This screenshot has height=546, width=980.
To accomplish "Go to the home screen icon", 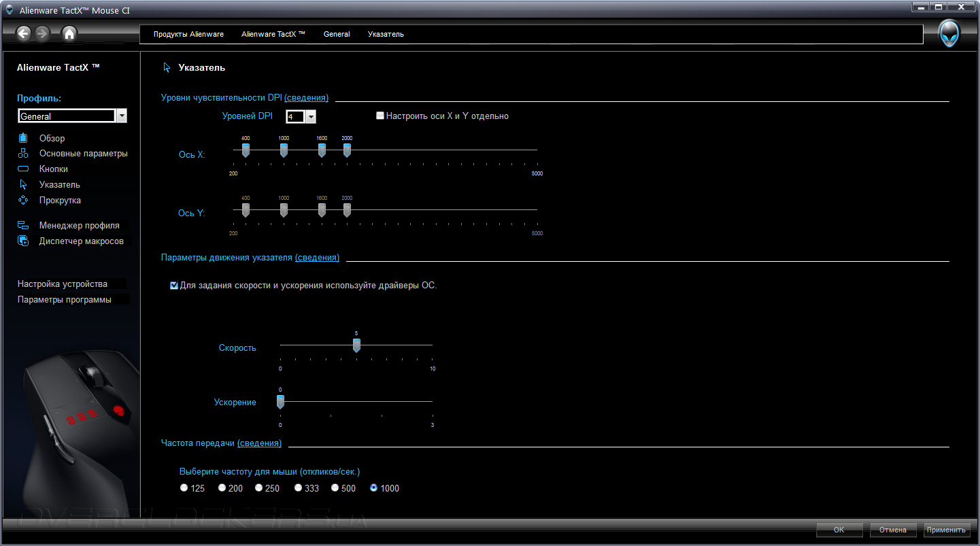I will 69,33.
